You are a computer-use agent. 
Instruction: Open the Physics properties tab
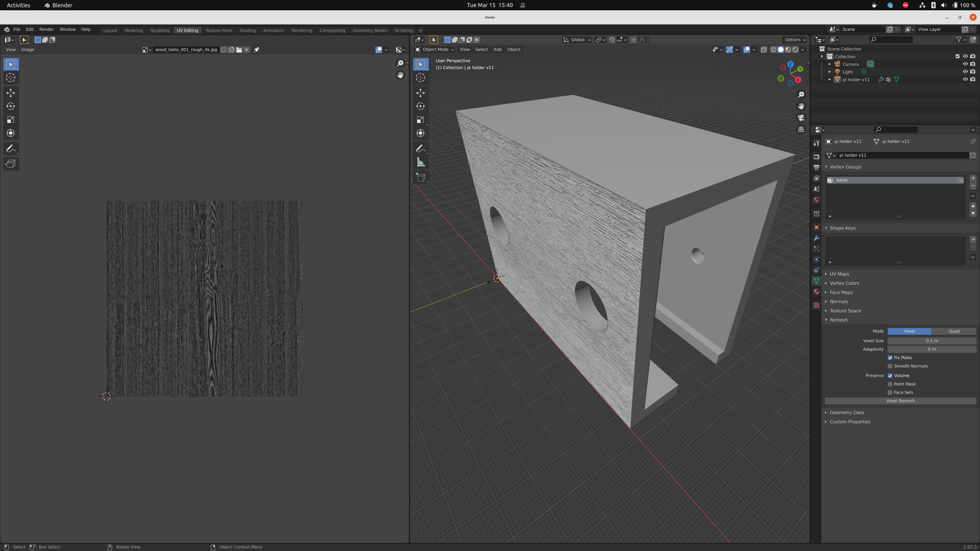pos(816,259)
